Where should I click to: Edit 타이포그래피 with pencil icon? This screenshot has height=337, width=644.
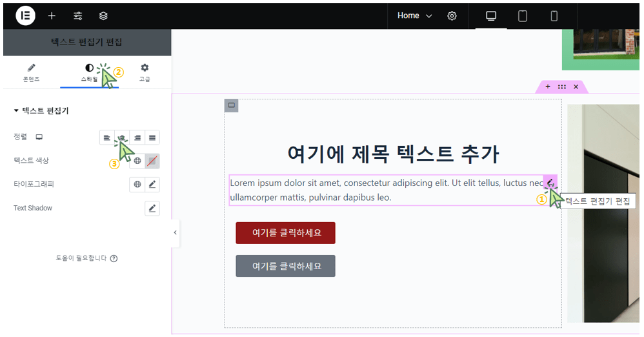coord(152,185)
